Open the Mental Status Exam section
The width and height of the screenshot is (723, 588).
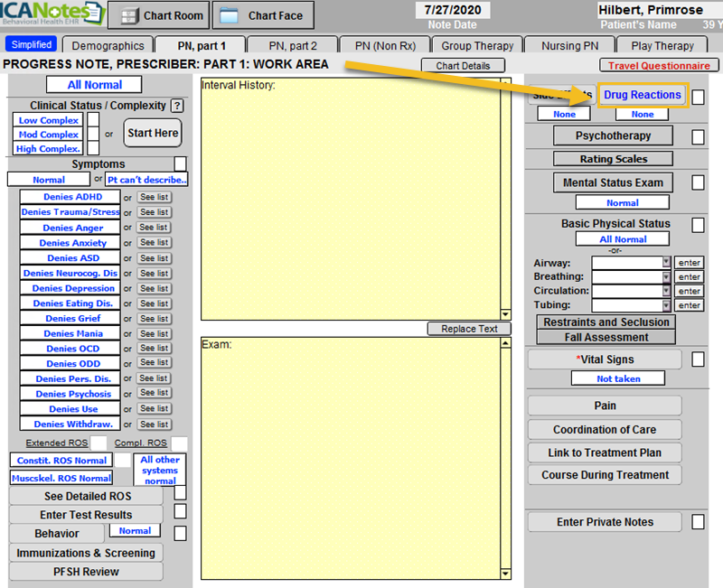click(x=613, y=182)
